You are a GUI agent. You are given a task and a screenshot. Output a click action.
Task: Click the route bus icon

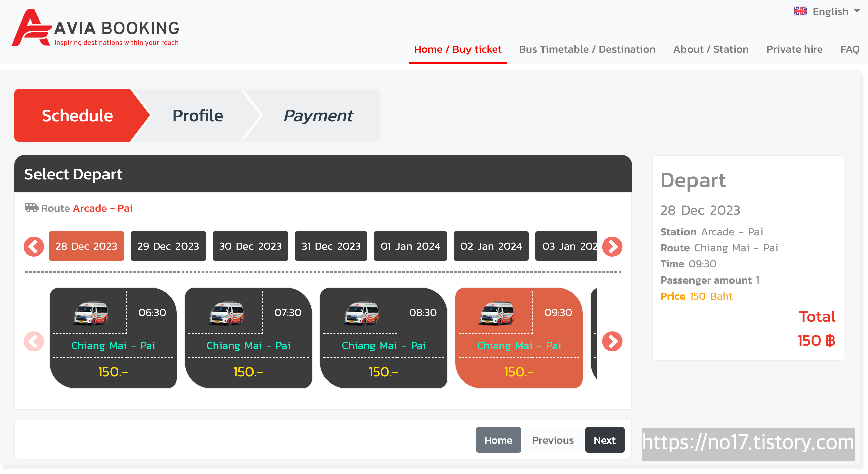[31, 207]
